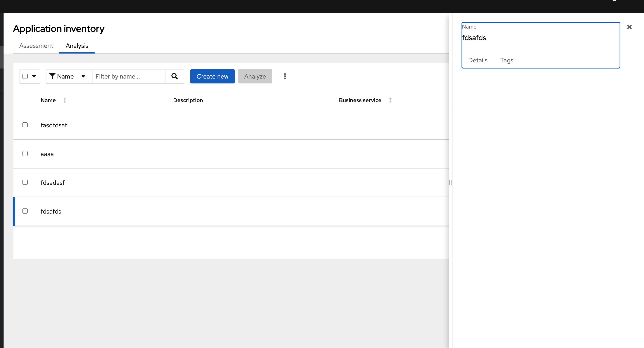
Task: Click the filter by name input field
Action: pos(128,76)
